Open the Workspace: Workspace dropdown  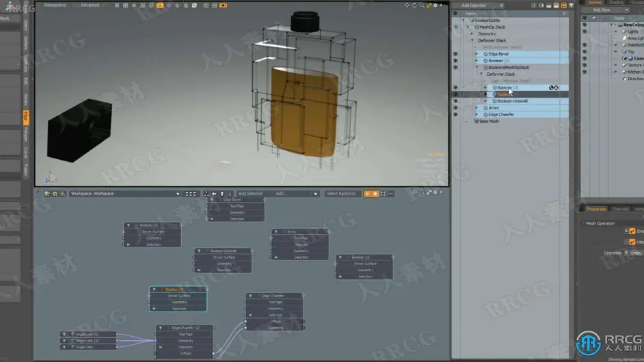point(125,194)
